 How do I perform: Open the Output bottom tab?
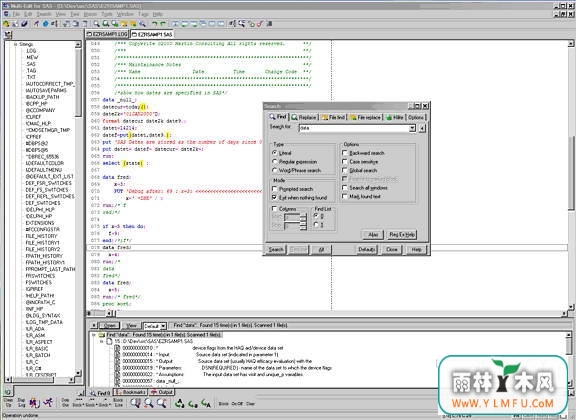tap(162, 392)
